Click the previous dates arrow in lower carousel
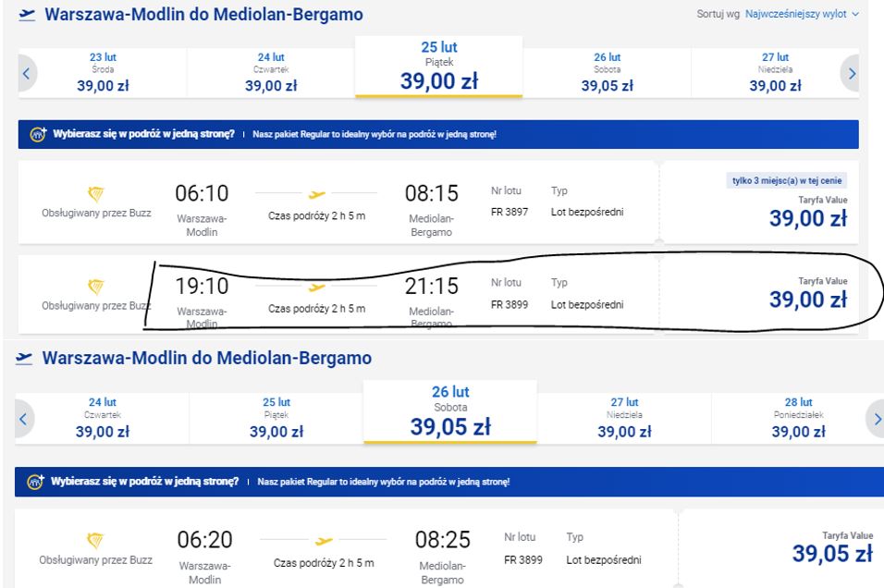Viewport: 884px width, 588px height. coord(24,419)
